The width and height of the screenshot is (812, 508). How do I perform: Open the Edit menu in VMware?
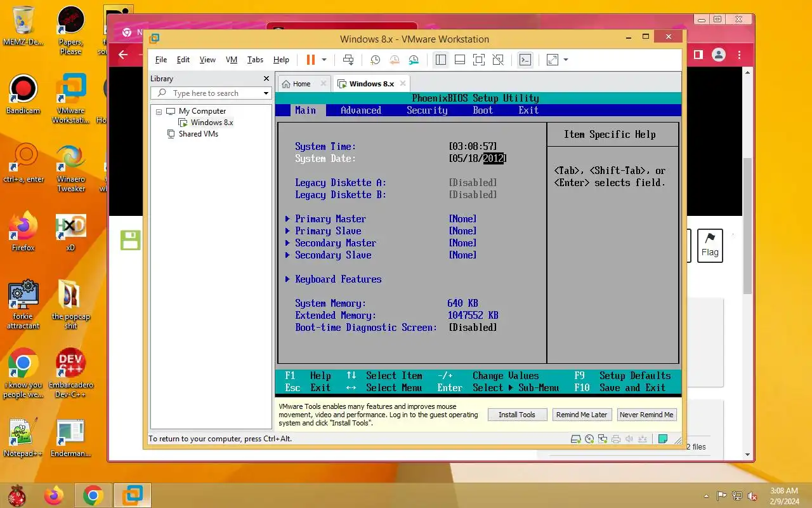tap(183, 60)
